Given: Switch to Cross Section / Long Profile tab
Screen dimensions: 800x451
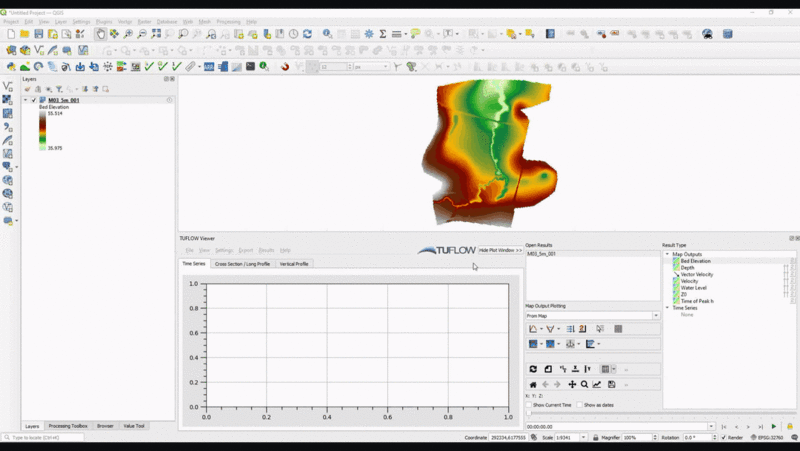Looking at the screenshot, I should coord(242,264).
